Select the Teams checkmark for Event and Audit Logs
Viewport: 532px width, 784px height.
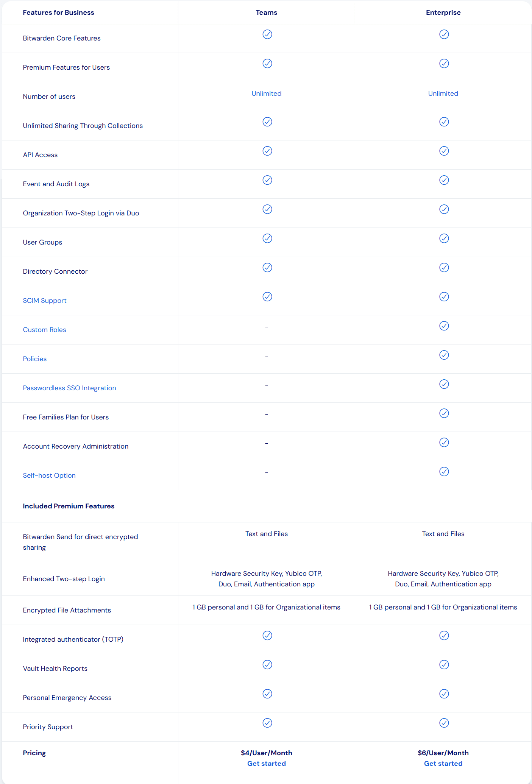point(267,180)
